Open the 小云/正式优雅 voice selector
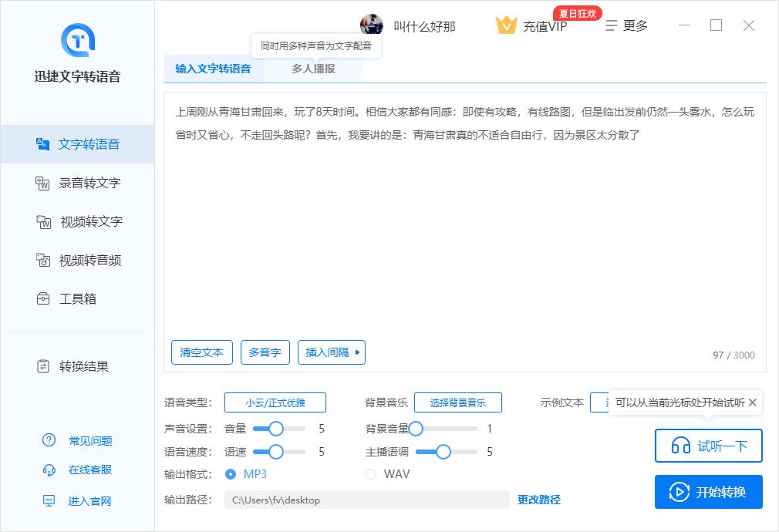The width and height of the screenshot is (779, 532). pyautogui.click(x=275, y=402)
